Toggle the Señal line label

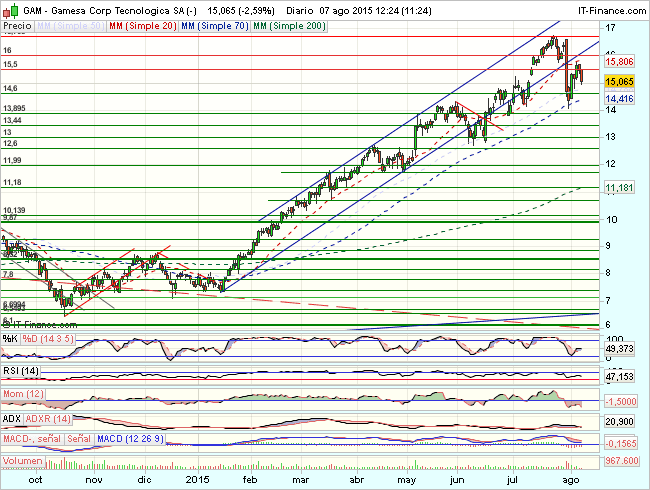click(x=79, y=439)
